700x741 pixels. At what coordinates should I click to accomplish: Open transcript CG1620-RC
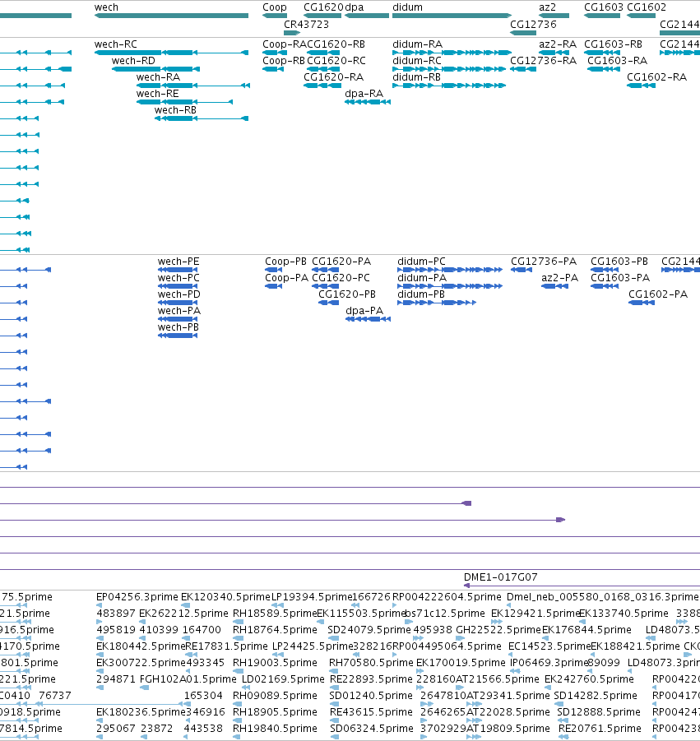(x=336, y=61)
